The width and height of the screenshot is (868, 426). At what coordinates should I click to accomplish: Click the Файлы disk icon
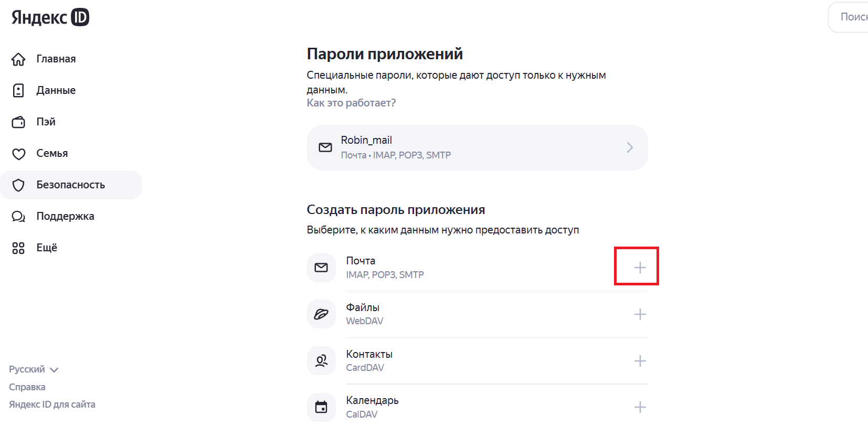click(x=321, y=314)
